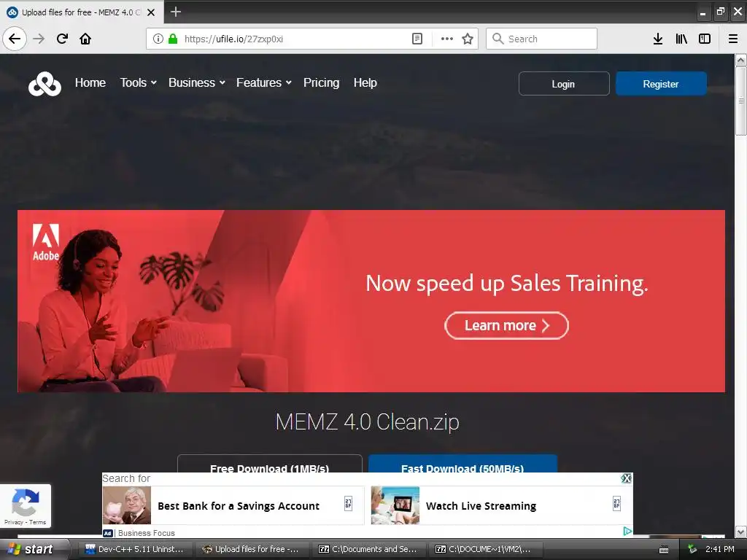The width and height of the screenshot is (747, 560).
Task: Click the Login button
Action: [564, 84]
